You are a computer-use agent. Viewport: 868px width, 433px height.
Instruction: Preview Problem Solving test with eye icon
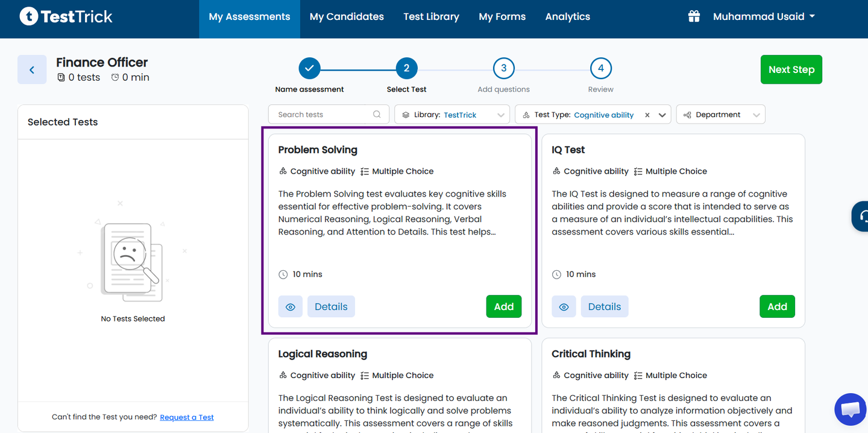(x=291, y=306)
